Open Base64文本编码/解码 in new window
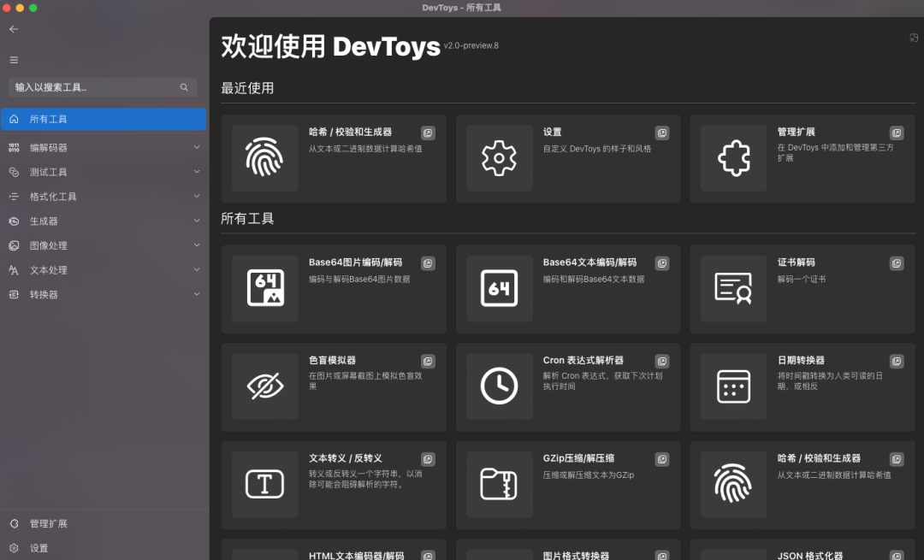 pyautogui.click(x=662, y=263)
